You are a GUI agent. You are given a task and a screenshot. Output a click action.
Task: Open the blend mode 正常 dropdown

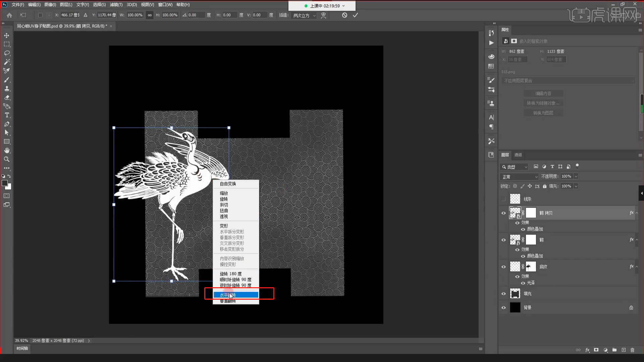coord(520,177)
